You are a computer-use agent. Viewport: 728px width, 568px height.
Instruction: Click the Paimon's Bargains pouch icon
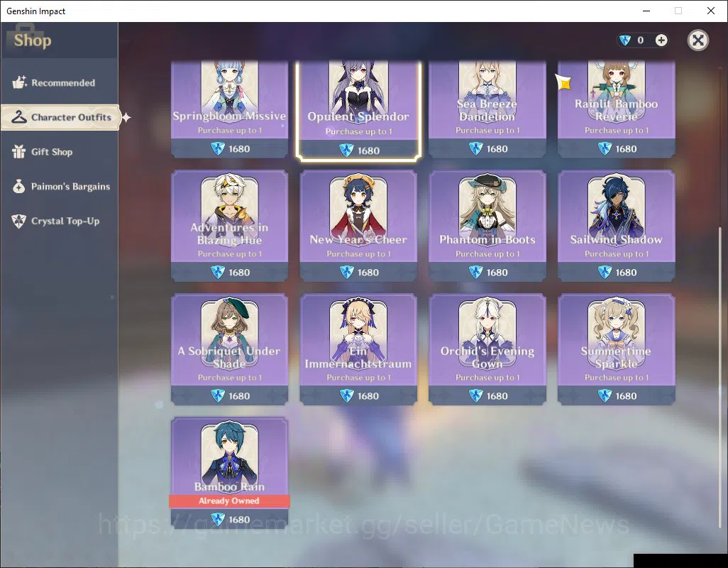tap(19, 186)
